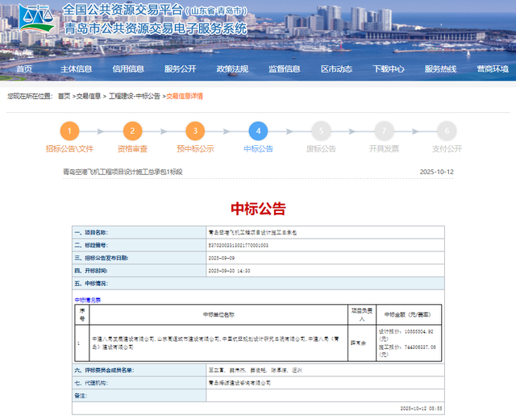Select step 1 circle 招标公告\文件
516x420 pixels.
[69, 131]
